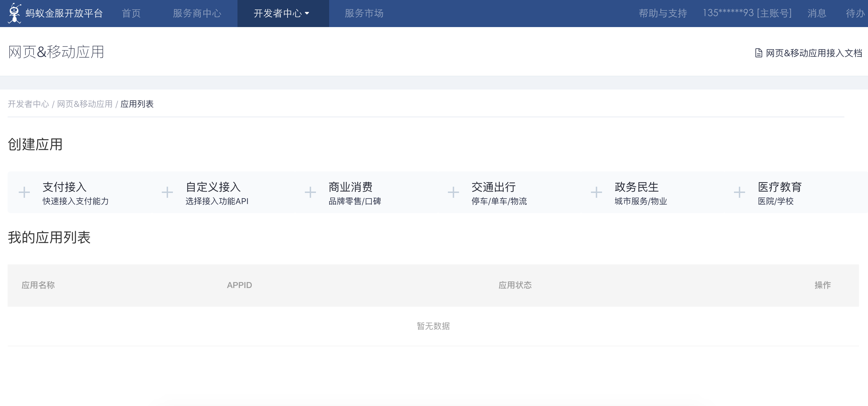Click the Ant Financial logo icon
868x406 pixels.
click(x=14, y=13)
